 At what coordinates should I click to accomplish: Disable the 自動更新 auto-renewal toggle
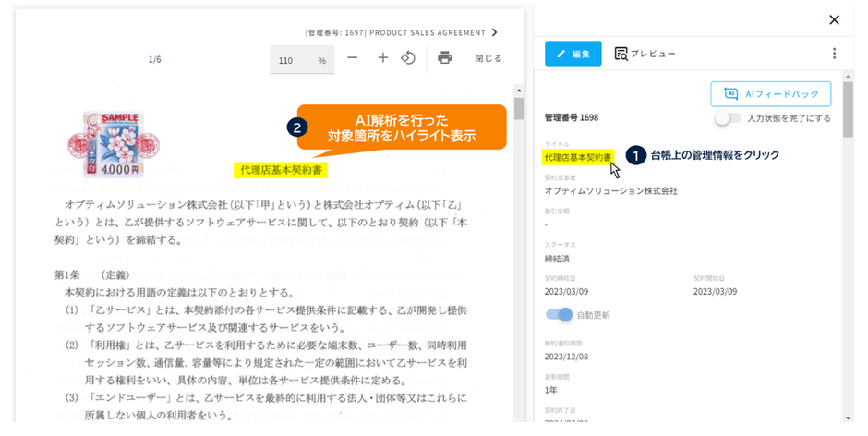[560, 315]
